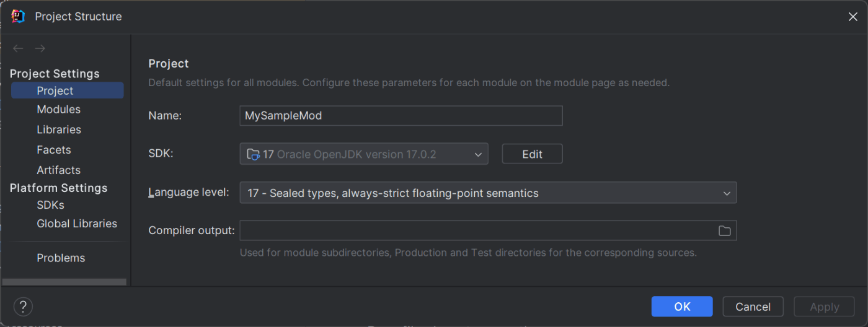
Task: Show Global Libraries settings
Action: point(77,224)
